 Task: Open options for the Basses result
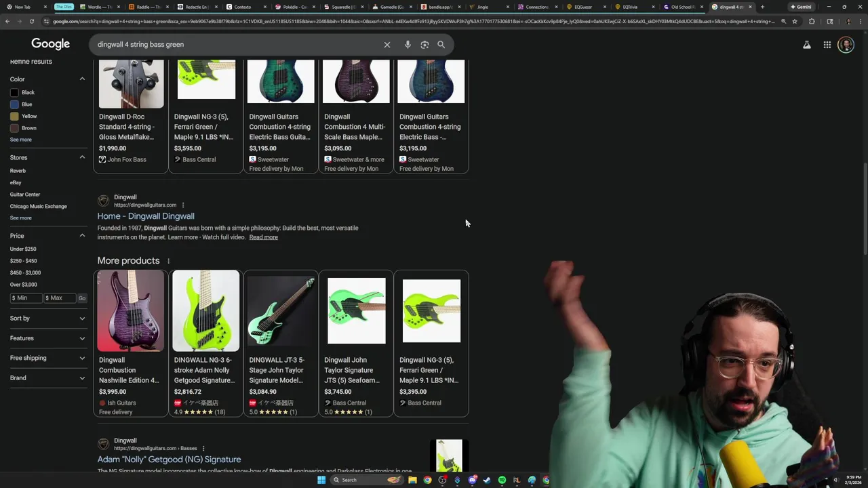coord(203,449)
